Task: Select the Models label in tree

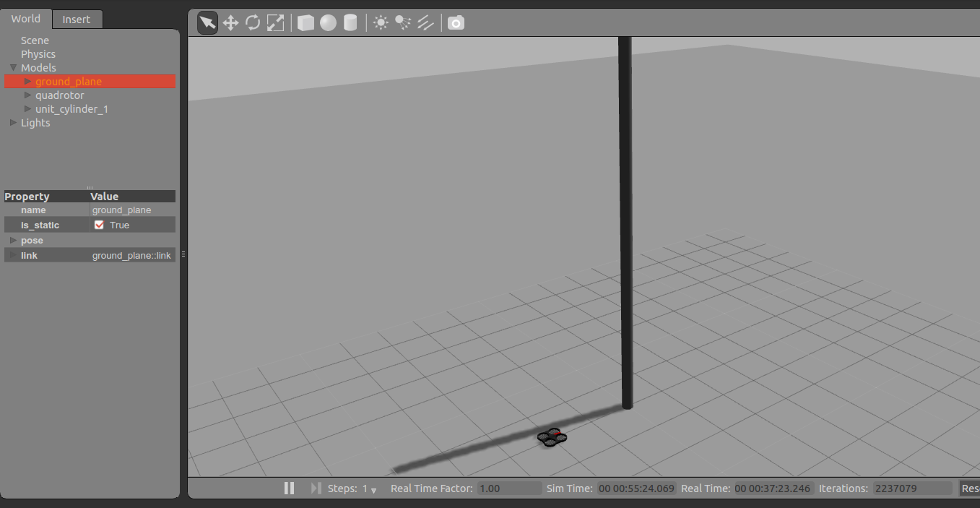Action: (x=38, y=68)
